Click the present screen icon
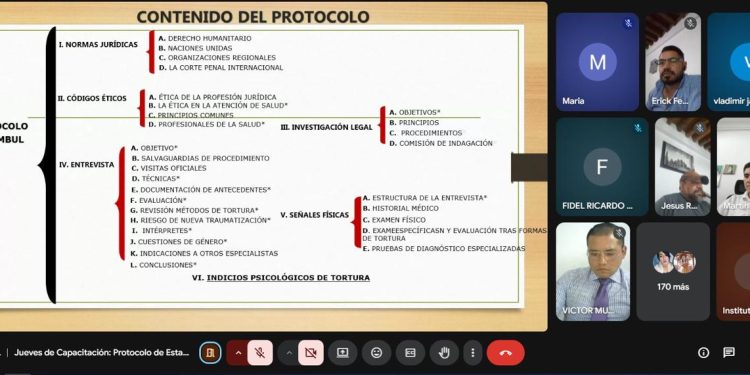The width and height of the screenshot is (750, 375). pos(342,353)
